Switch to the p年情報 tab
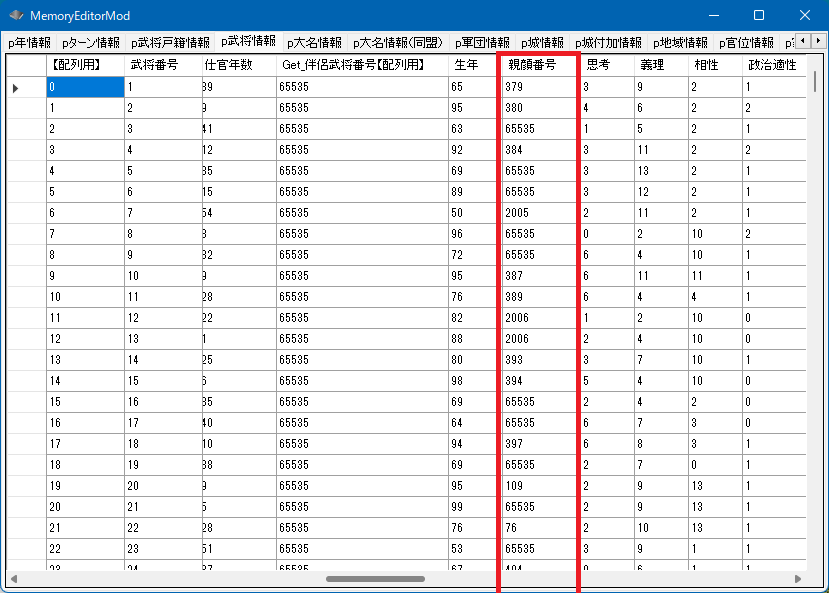The image size is (829, 593). tap(29, 43)
